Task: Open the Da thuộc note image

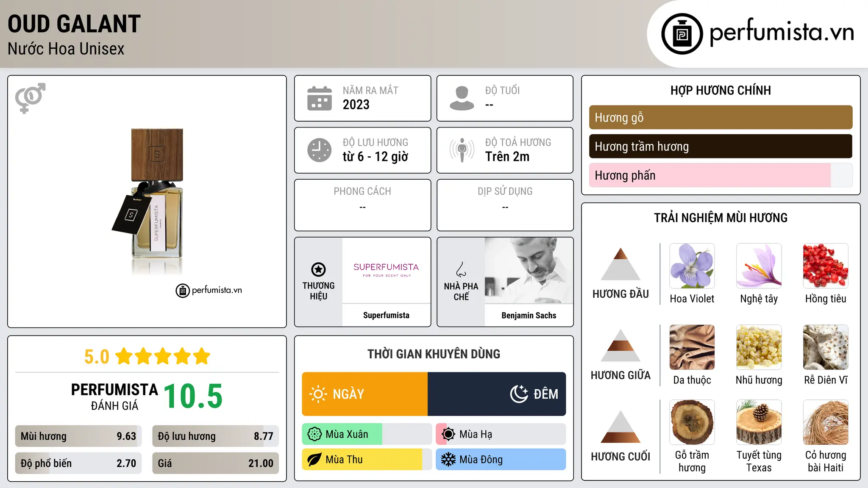Action: point(692,347)
